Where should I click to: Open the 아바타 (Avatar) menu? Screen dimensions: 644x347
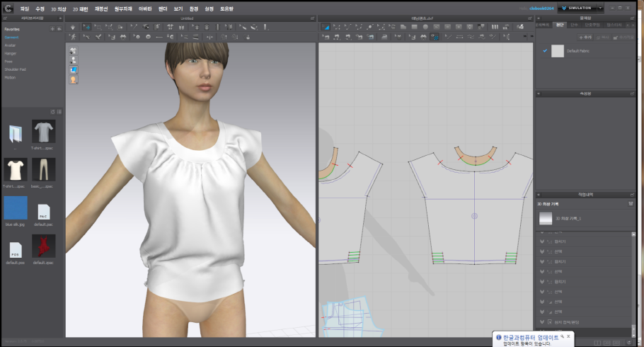[145, 8]
